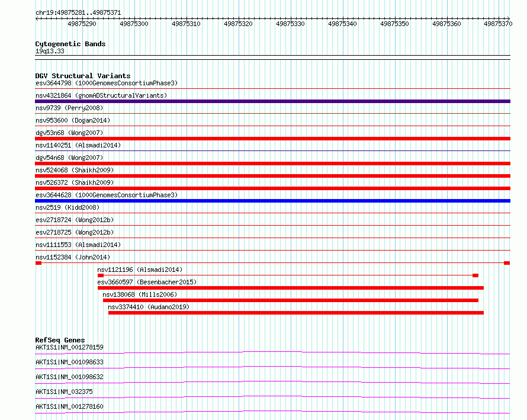This screenshot has height=420, width=527.
Task: Open the AKT1S1|NM_032375 transcript label
Action: (x=64, y=392)
